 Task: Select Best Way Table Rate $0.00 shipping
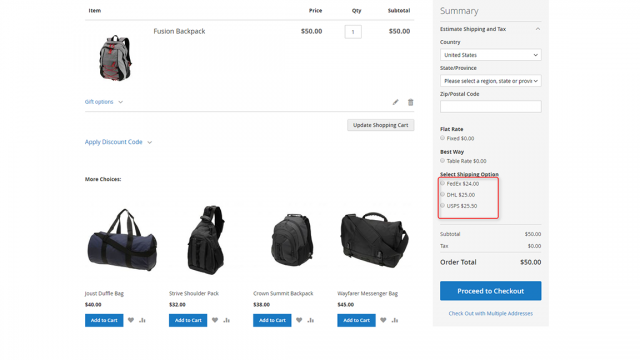click(442, 160)
